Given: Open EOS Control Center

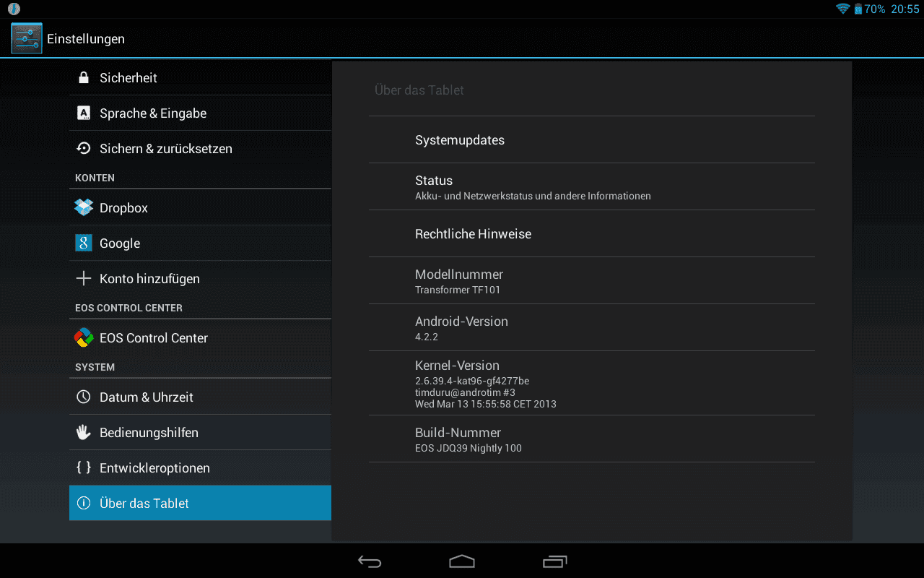Looking at the screenshot, I should tap(200, 337).
